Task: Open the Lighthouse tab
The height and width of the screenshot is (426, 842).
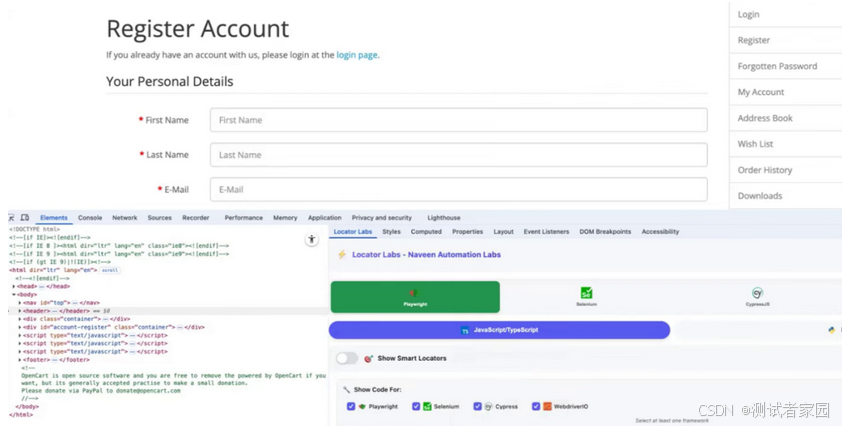Action: [444, 218]
